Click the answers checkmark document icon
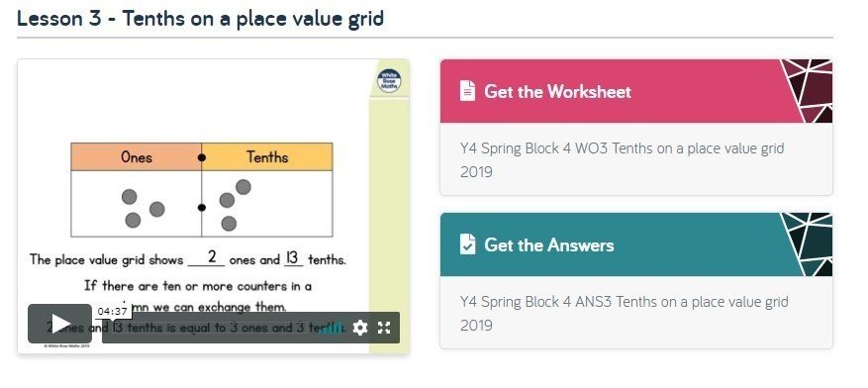The width and height of the screenshot is (868, 388). [x=467, y=244]
